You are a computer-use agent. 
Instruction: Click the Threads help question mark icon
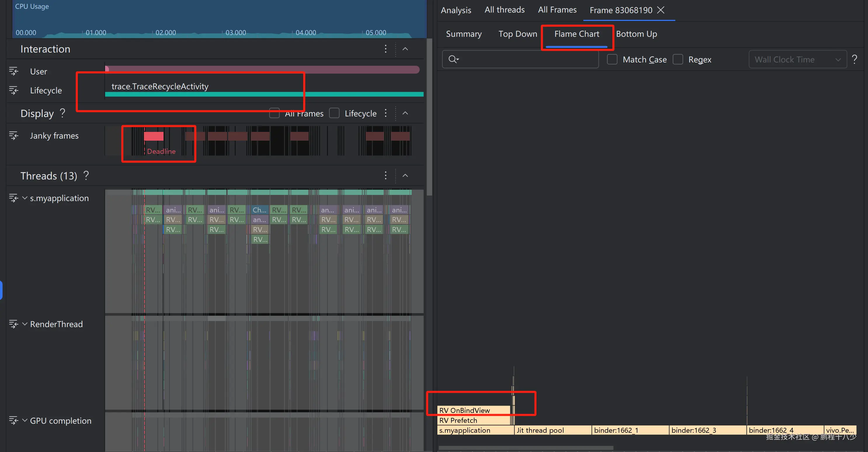(x=86, y=175)
